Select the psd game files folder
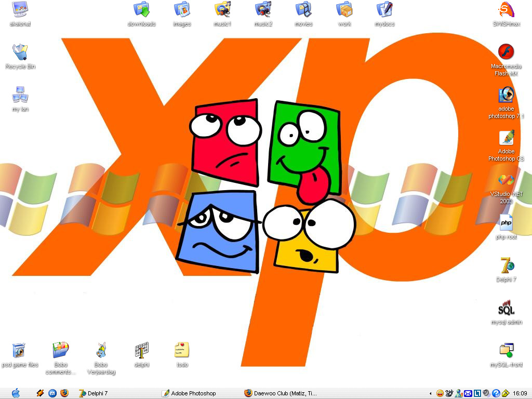 tap(19, 350)
